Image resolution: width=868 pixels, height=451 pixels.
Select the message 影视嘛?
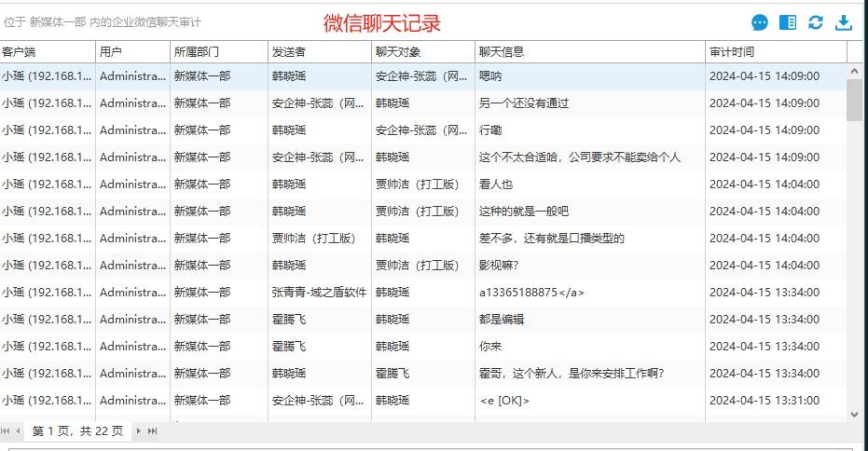coord(498,266)
